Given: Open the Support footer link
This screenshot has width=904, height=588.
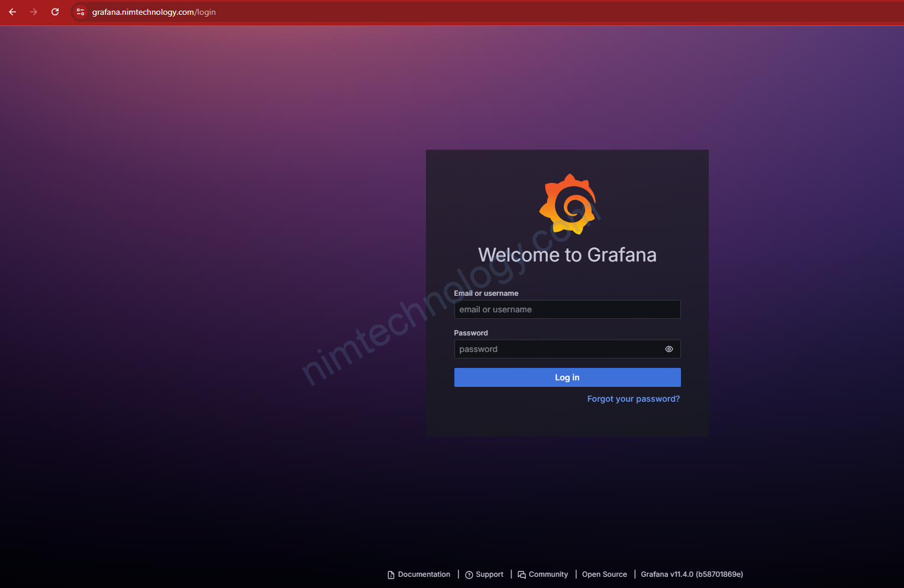Looking at the screenshot, I should (485, 574).
